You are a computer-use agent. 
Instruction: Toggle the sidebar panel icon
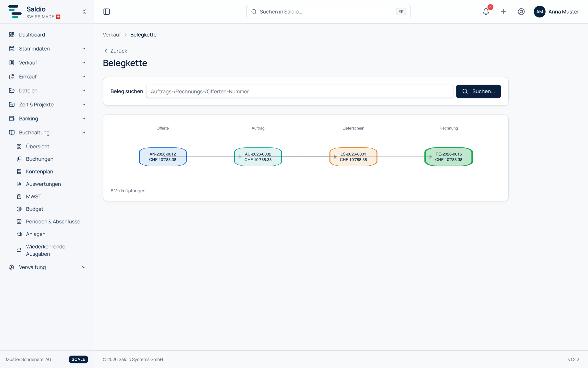(107, 12)
